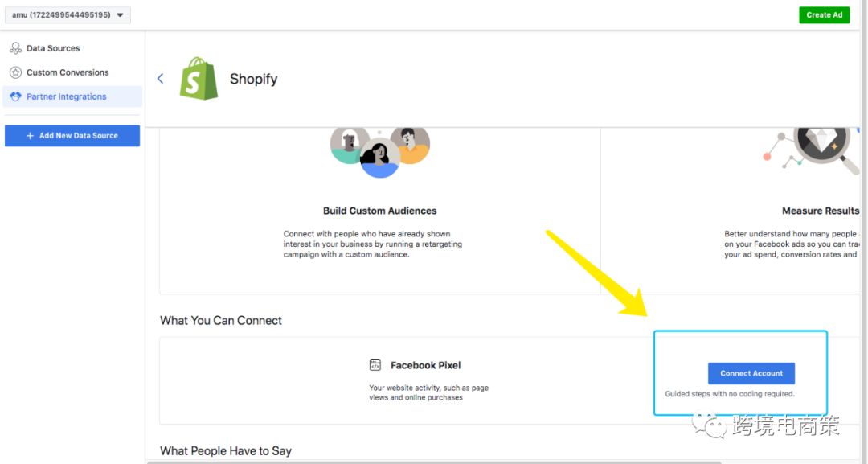Click the plus icon on Add New Data Source
This screenshot has height=464, width=868.
(30, 136)
